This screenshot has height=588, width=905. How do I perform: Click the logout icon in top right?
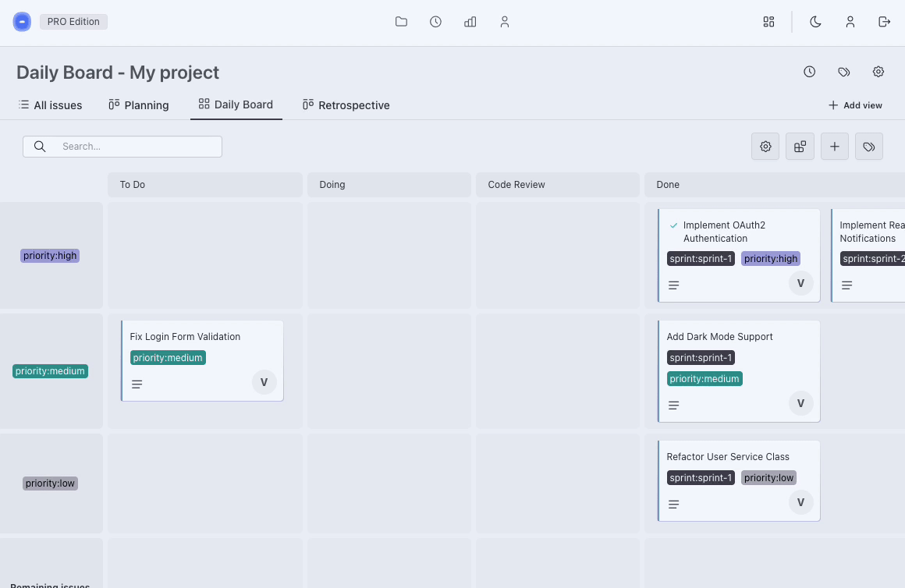(884, 22)
